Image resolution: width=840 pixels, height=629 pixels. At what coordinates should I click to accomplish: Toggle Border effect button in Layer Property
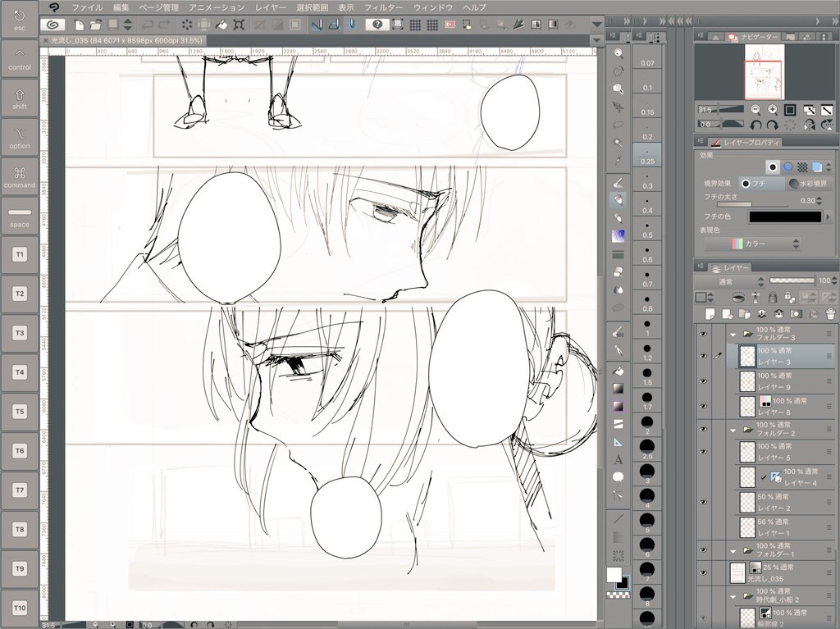click(773, 167)
